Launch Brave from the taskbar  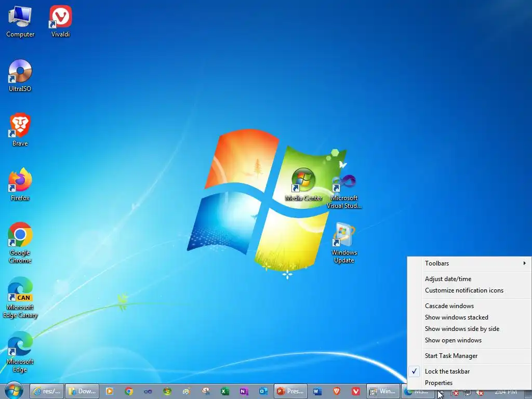tap(337, 391)
